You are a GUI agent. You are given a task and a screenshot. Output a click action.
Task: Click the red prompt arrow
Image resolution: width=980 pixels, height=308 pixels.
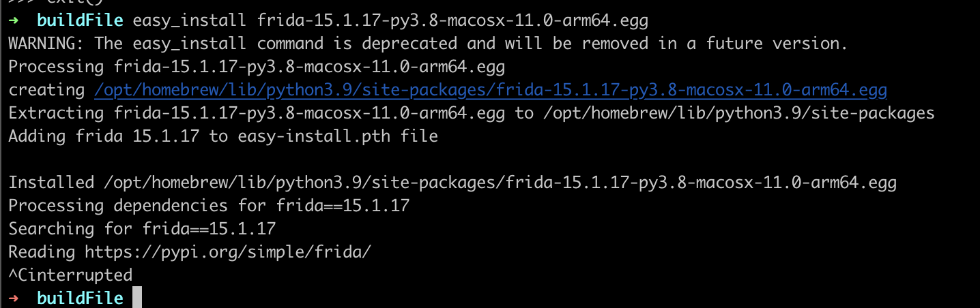click(14, 298)
